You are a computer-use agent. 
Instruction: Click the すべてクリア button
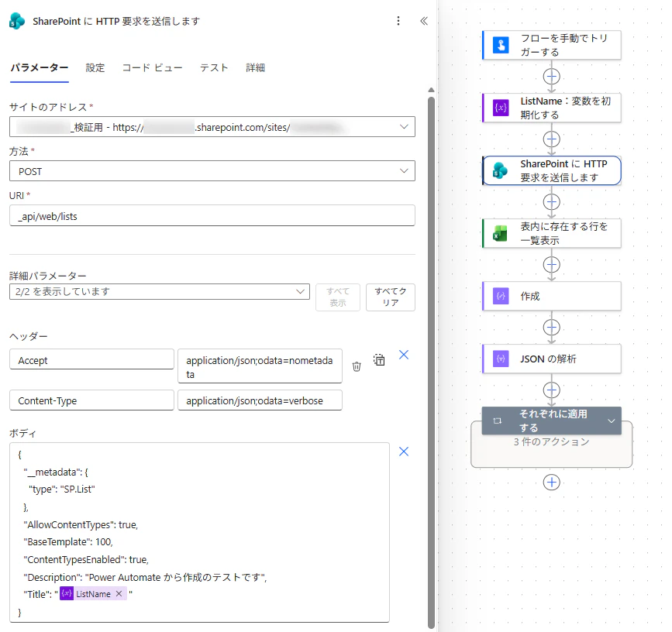point(391,297)
